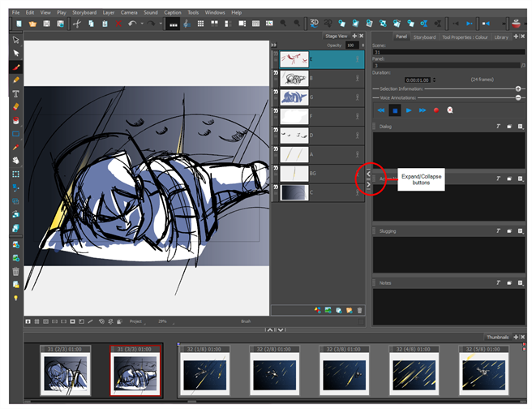The width and height of the screenshot is (532, 409).
Task: Stop voice annotation playback
Action: point(395,110)
